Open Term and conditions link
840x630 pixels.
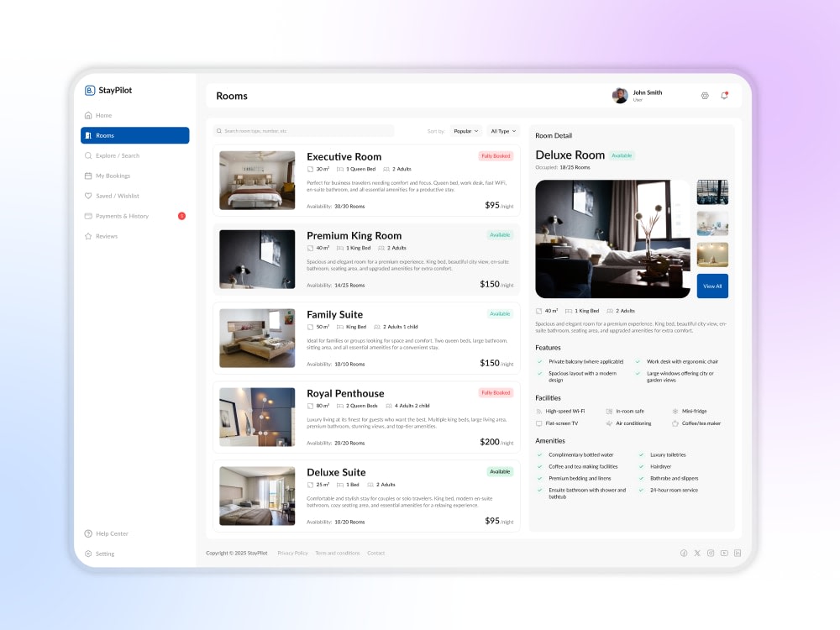pos(338,554)
